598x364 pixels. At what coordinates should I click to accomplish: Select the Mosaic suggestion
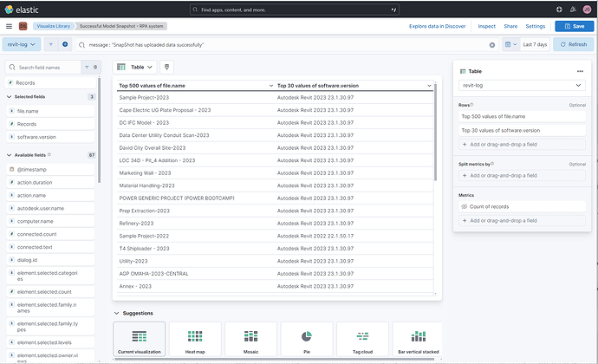251,339
